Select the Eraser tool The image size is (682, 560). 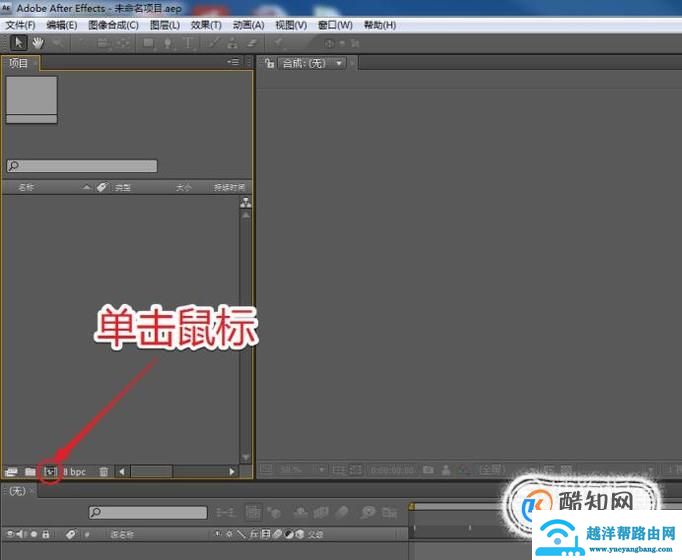click(252, 43)
